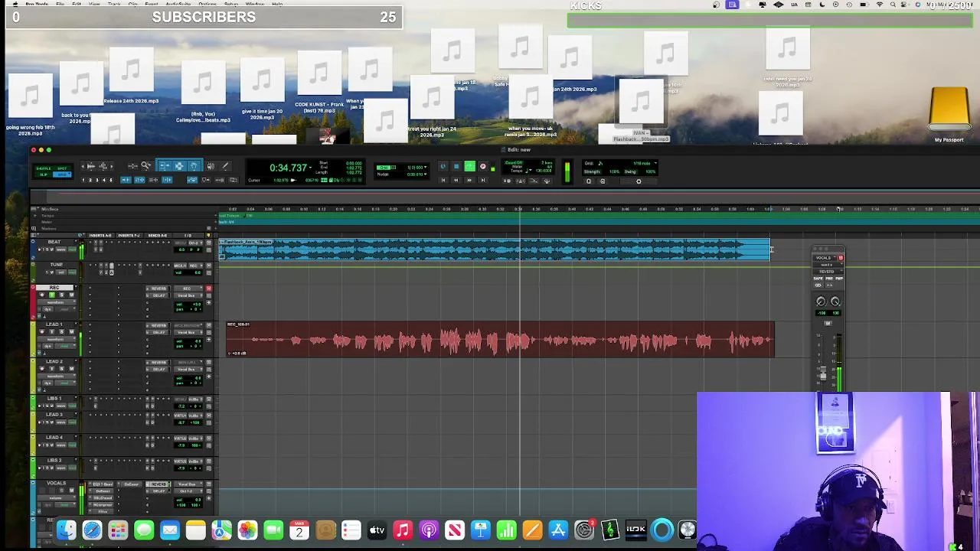The image size is (980, 551).
Task: Enable Shuffle edit mode
Action: click(43, 168)
